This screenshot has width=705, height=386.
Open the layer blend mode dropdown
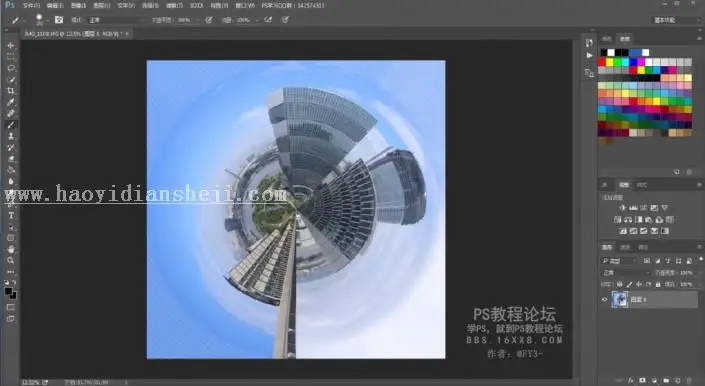[x=626, y=273]
